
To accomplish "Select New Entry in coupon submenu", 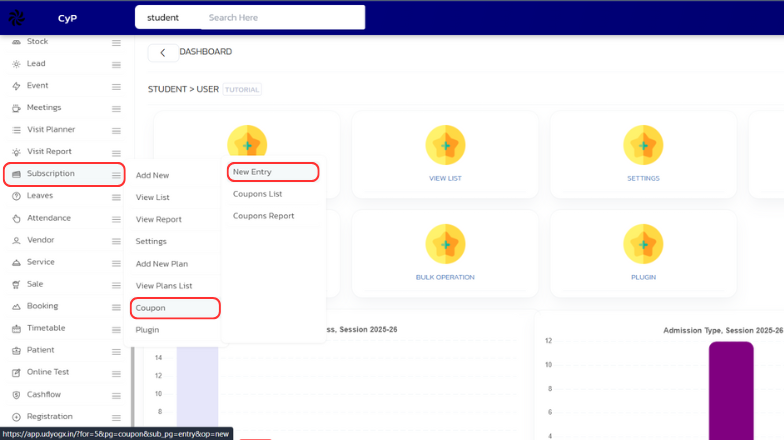I will (253, 172).
